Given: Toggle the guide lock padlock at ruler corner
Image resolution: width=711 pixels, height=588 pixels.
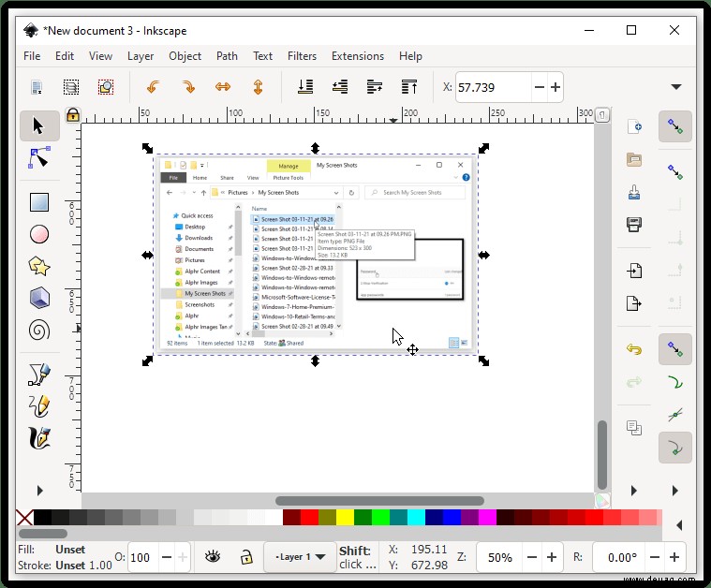Looking at the screenshot, I should point(72,115).
